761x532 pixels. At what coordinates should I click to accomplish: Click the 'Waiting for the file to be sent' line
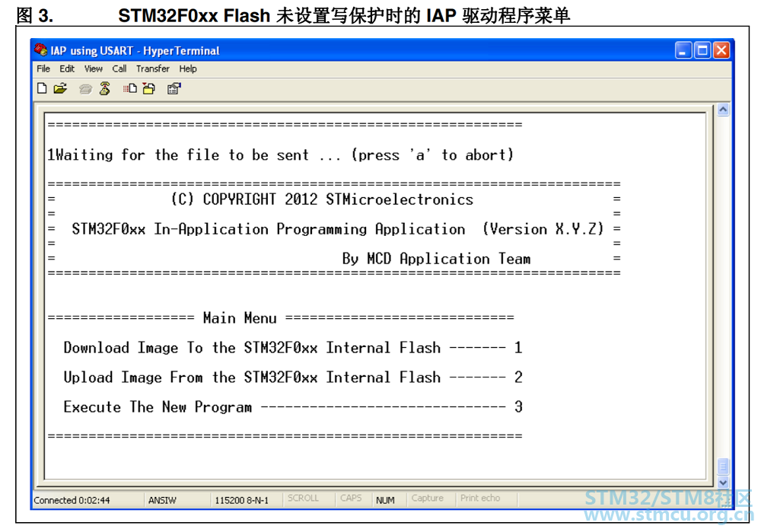pos(281,155)
